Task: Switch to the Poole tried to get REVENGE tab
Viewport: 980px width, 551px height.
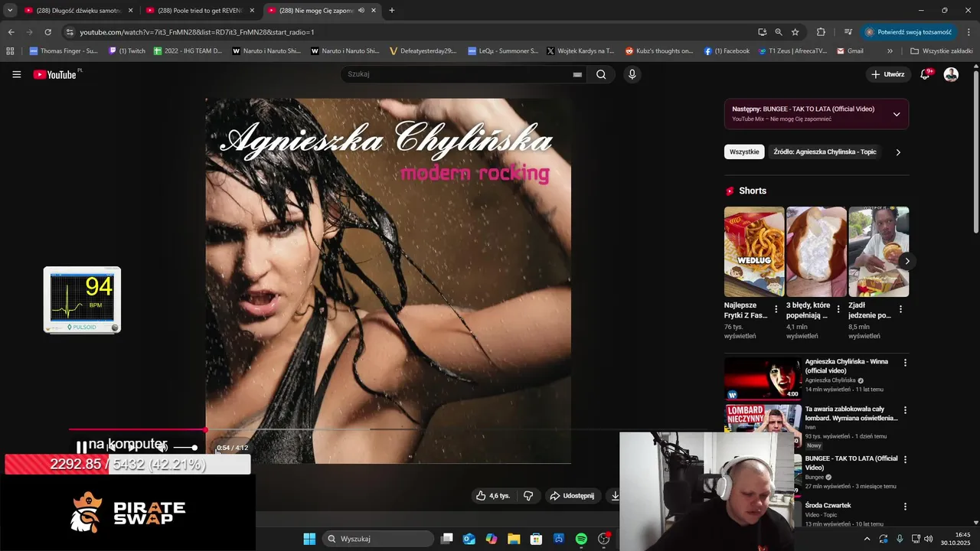Action: 200,11
